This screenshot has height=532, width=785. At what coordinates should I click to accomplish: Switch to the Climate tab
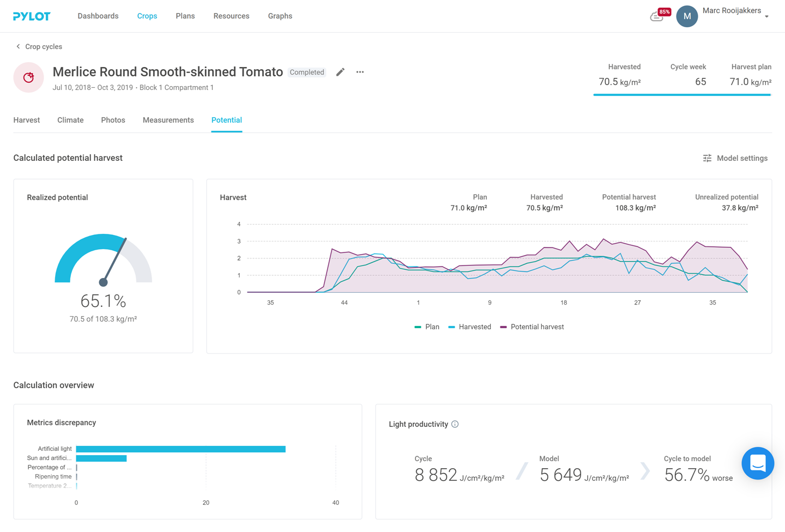(x=70, y=120)
